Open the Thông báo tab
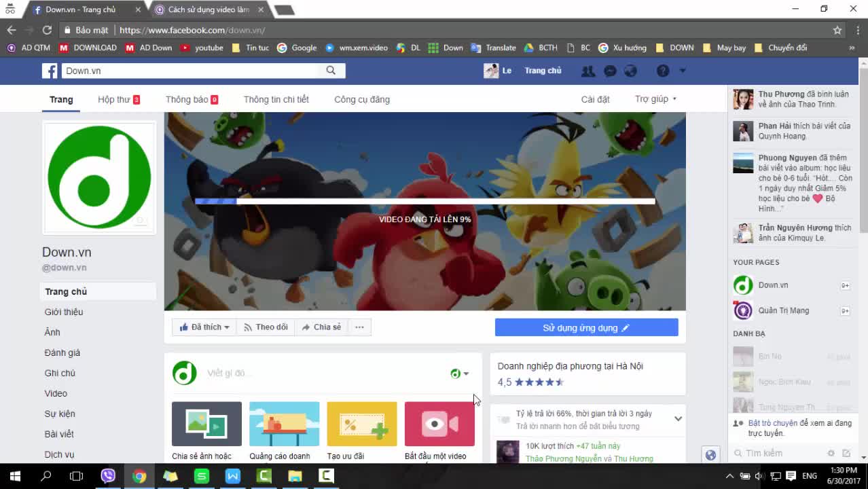Image resolution: width=868 pixels, height=489 pixels. pos(192,99)
